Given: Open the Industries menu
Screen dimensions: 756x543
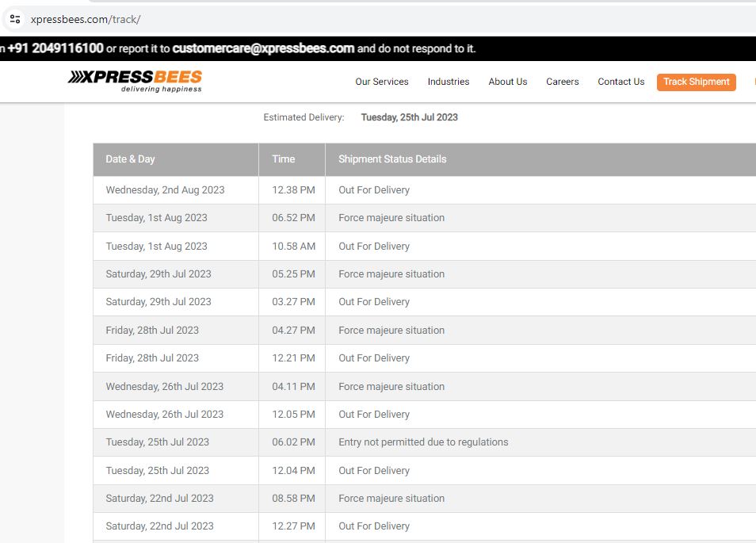Looking at the screenshot, I should pyautogui.click(x=449, y=82).
